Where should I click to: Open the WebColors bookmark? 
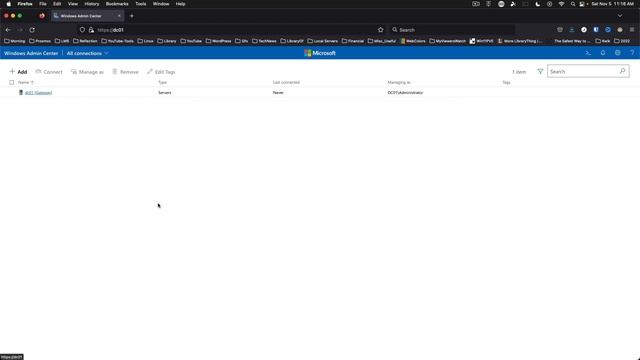coord(413,41)
